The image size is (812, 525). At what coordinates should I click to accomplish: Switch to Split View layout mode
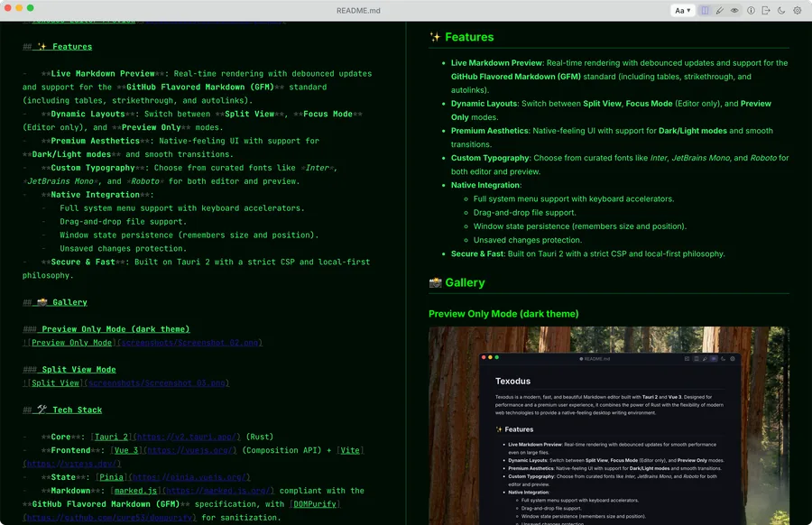tap(705, 10)
